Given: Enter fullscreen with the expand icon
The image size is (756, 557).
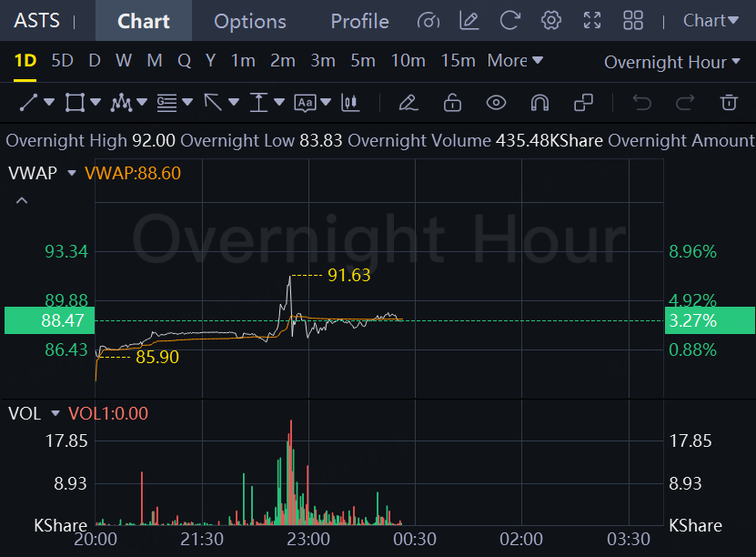Looking at the screenshot, I should pos(592,21).
